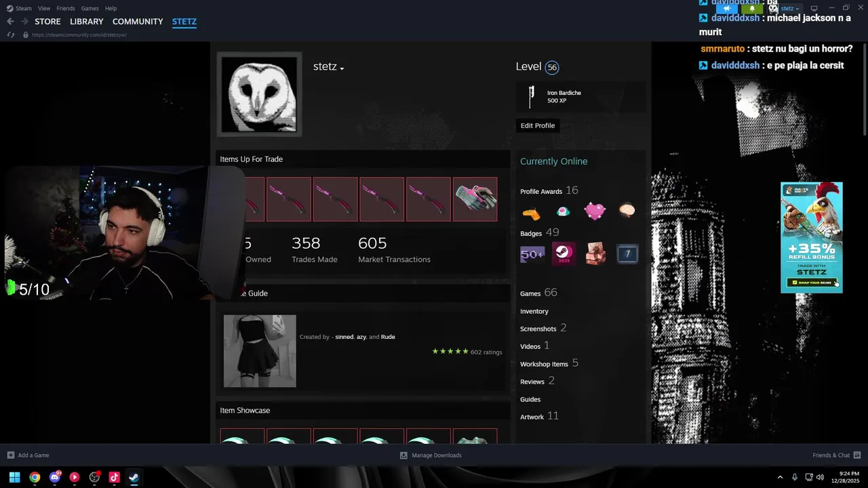Open the Steam 2025 red badge
868x488 pixels.
[564, 254]
